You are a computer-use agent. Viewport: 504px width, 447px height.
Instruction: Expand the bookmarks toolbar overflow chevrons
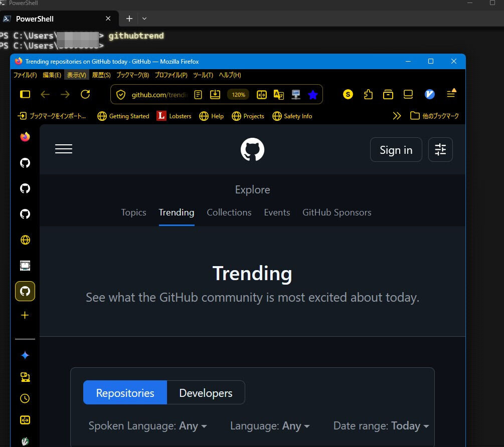pos(397,116)
